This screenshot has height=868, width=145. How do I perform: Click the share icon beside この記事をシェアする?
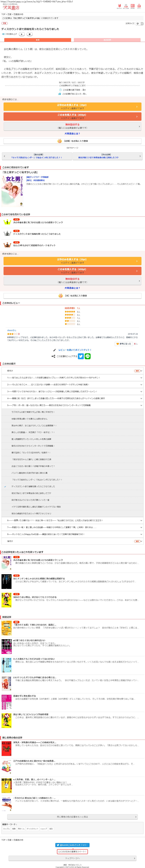53,356
